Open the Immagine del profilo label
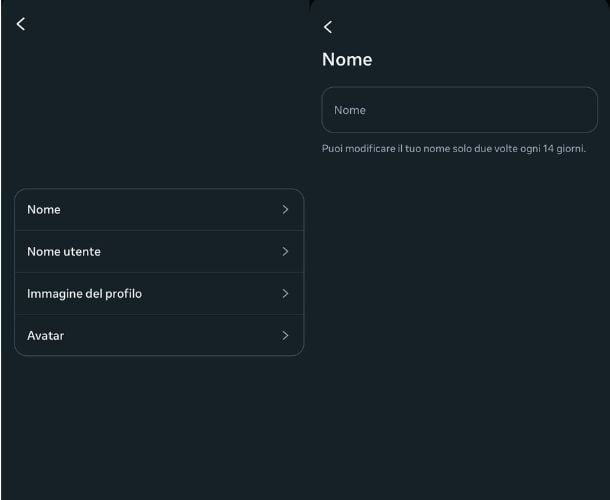The width and height of the screenshot is (610, 500). 84,294
